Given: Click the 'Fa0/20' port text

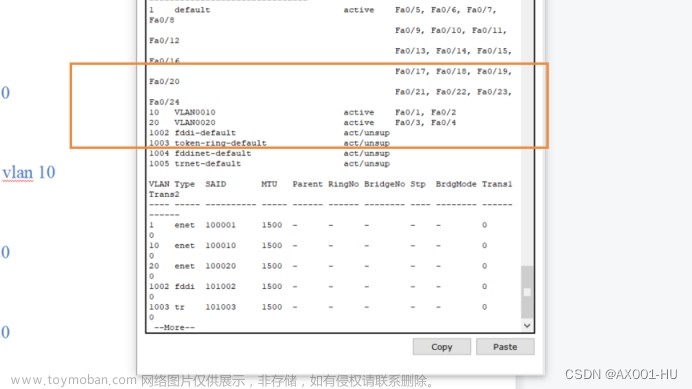Looking at the screenshot, I should point(164,81).
